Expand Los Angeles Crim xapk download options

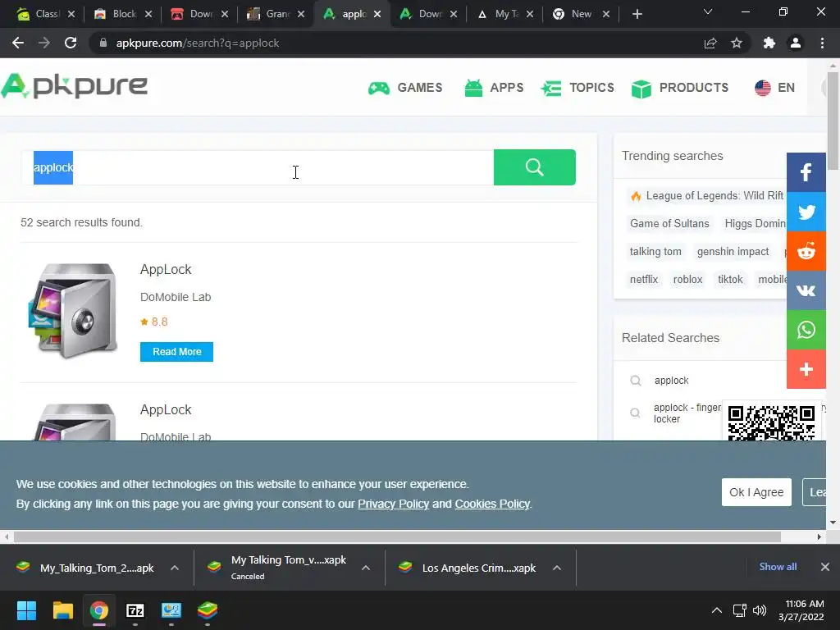[557, 568]
